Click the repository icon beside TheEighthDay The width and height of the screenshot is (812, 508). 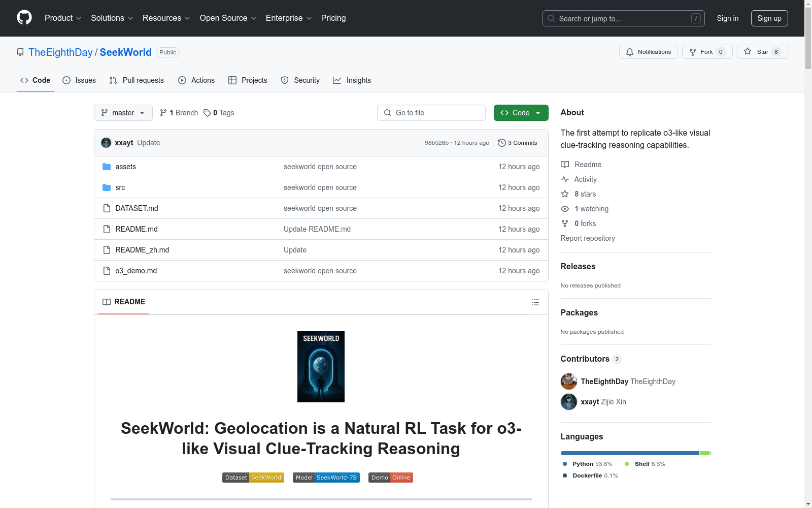point(20,52)
